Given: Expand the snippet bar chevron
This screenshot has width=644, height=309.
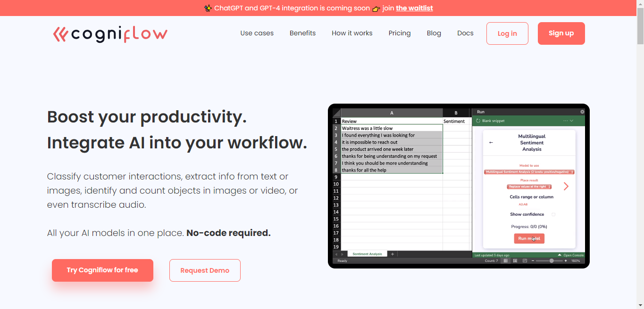Looking at the screenshot, I should pos(572,121).
